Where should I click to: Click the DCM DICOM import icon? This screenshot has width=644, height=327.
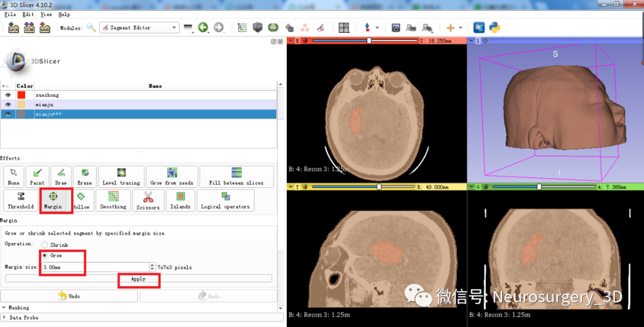29,28
